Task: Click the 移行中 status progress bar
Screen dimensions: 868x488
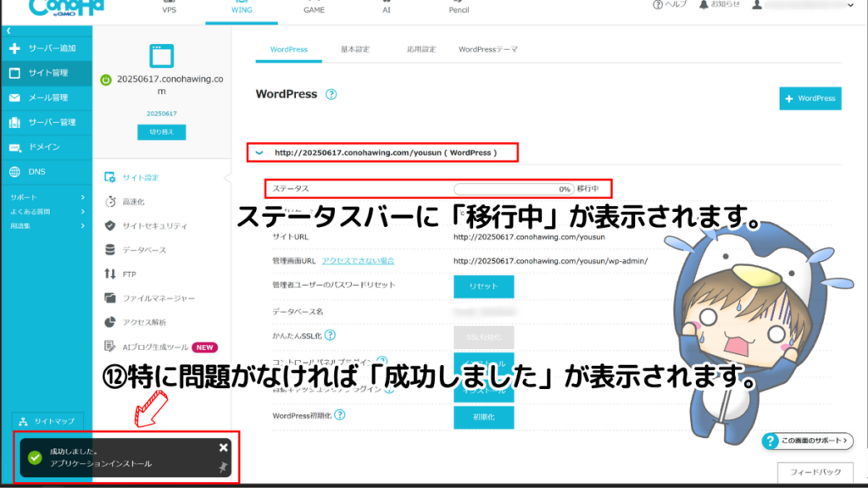Action: [513, 189]
